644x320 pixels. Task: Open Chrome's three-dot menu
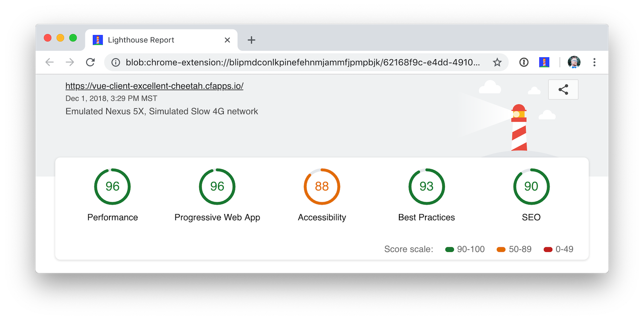[x=594, y=62]
